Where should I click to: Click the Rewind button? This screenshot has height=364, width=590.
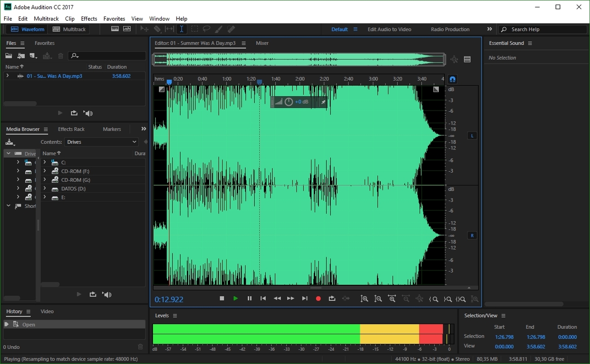(x=277, y=299)
